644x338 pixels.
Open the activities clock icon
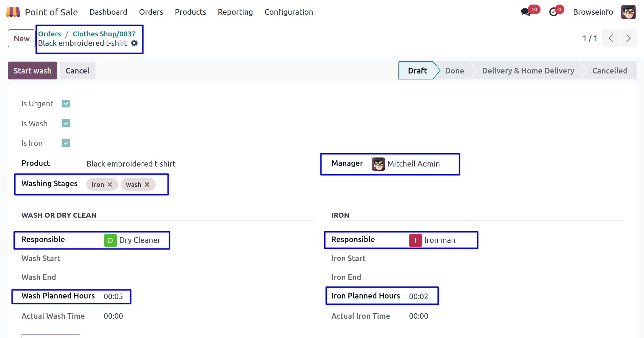tap(553, 12)
